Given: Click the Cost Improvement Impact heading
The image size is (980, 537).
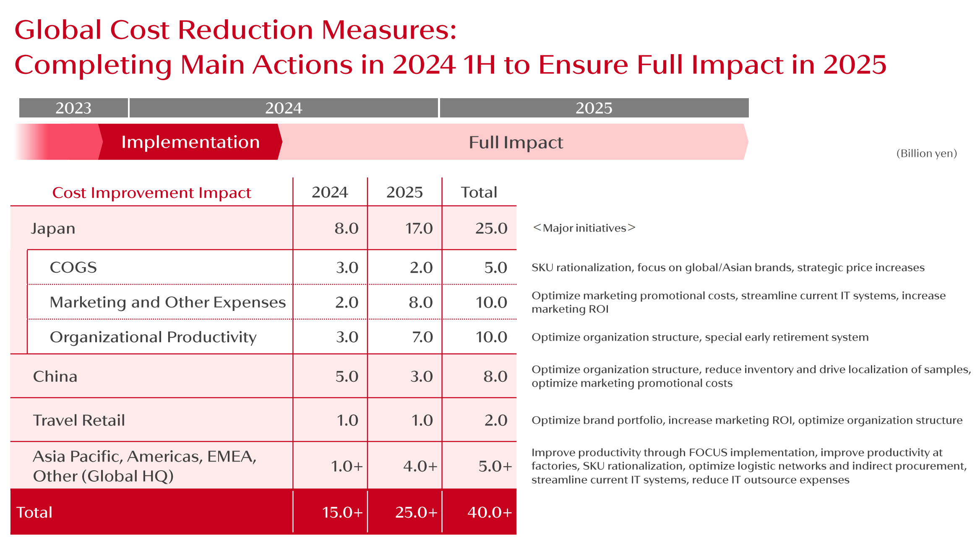Looking at the screenshot, I should [151, 193].
